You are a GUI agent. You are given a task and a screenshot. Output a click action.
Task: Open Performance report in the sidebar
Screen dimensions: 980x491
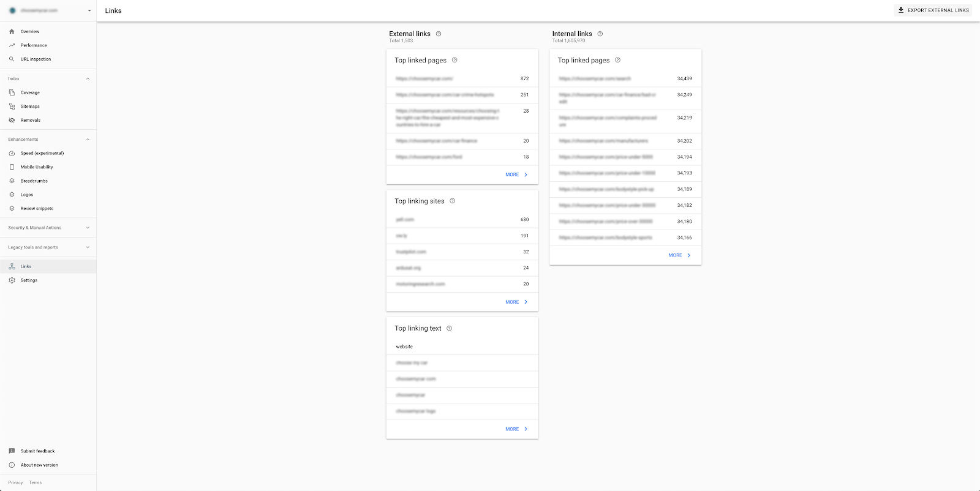pyautogui.click(x=48, y=45)
